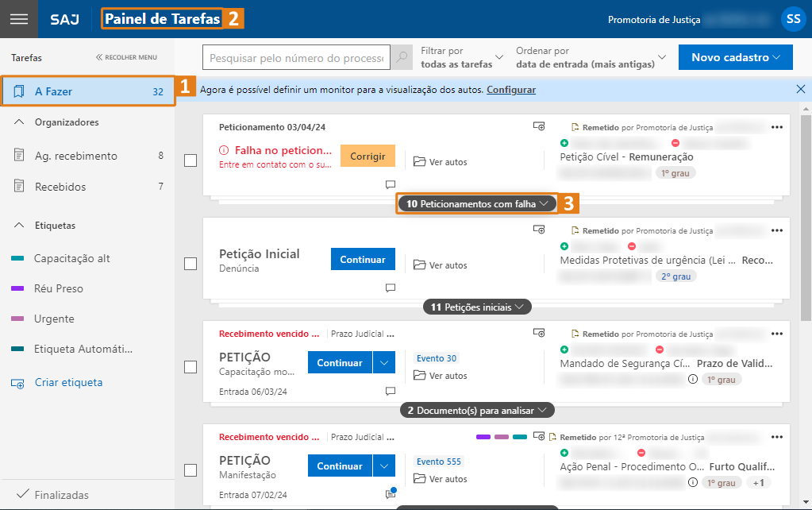This screenshot has width=812, height=510.
Task: Click the search magnifier icon
Action: coord(403,57)
